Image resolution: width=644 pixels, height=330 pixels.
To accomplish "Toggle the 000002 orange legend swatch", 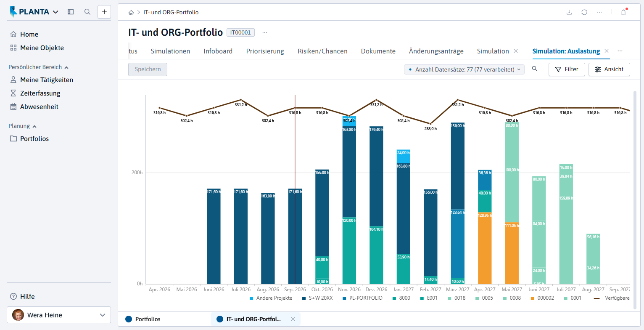I will 532,298.
